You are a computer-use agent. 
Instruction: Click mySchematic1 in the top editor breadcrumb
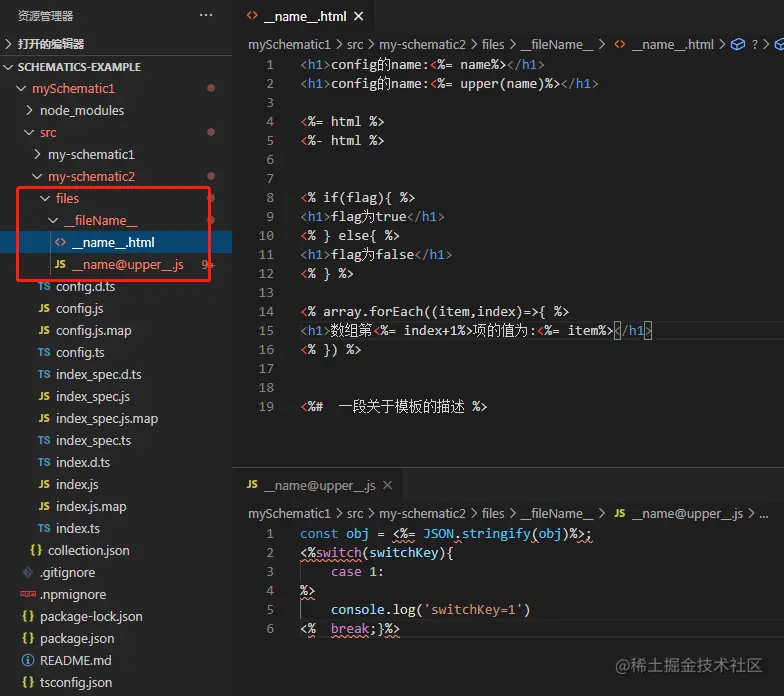click(x=290, y=44)
